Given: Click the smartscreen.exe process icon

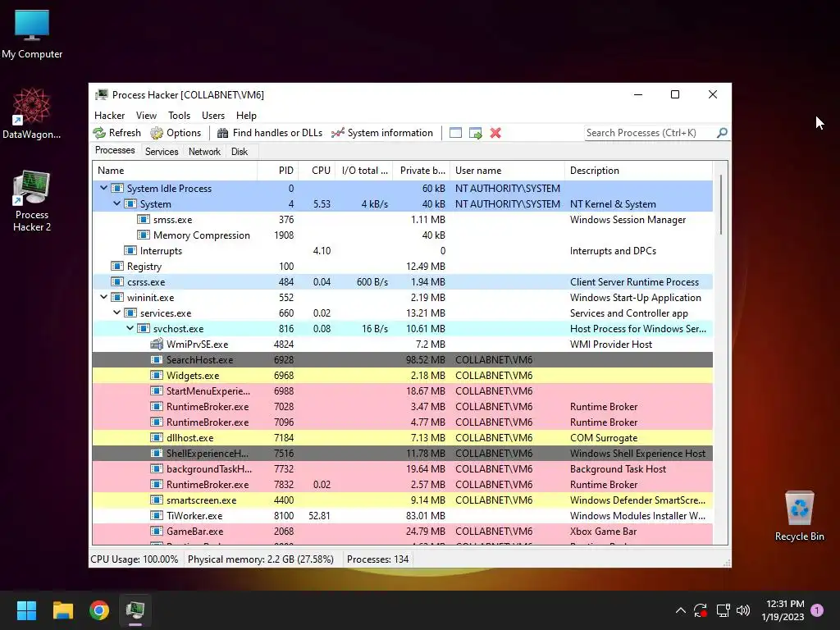Looking at the screenshot, I should (x=157, y=500).
